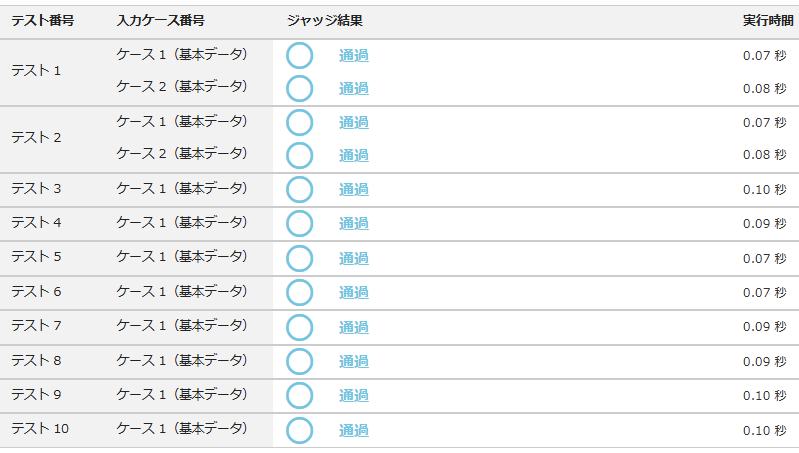The width and height of the screenshot is (799, 453).
Task: Click the テスト番号 column header
Action: point(42,21)
